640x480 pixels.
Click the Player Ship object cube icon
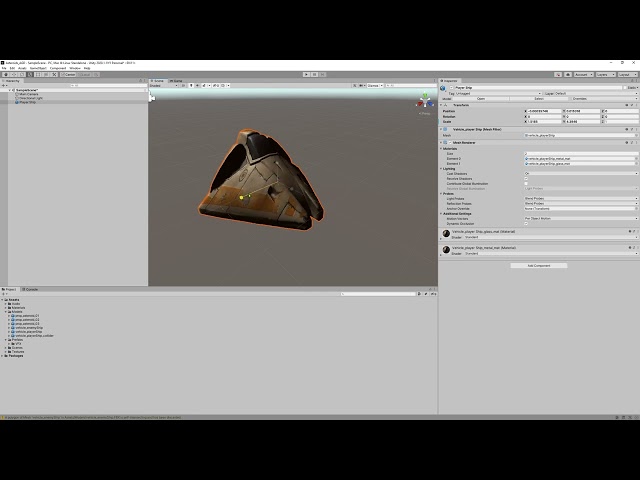click(443, 88)
